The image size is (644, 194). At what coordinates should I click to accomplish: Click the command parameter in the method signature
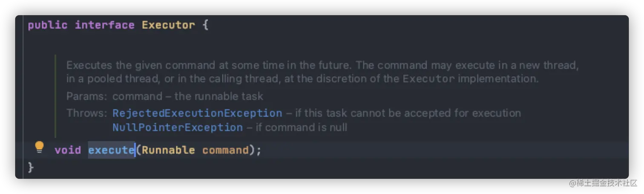point(225,150)
